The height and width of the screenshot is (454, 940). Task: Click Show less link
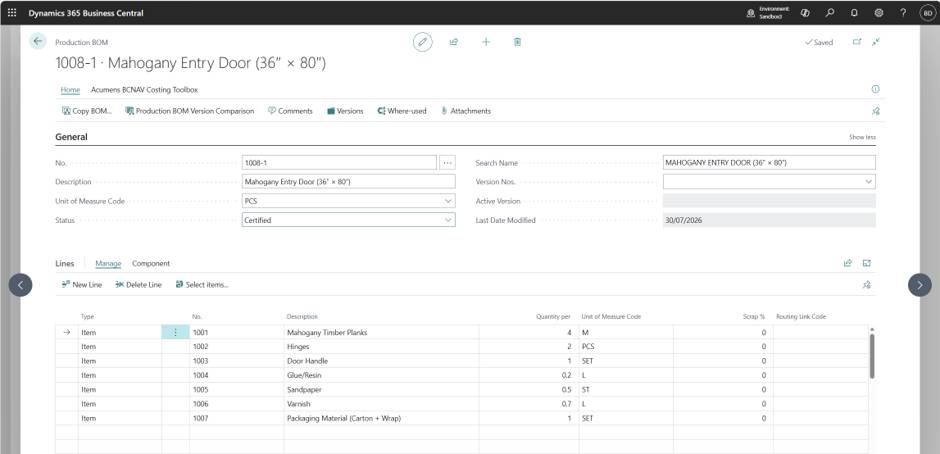862,137
